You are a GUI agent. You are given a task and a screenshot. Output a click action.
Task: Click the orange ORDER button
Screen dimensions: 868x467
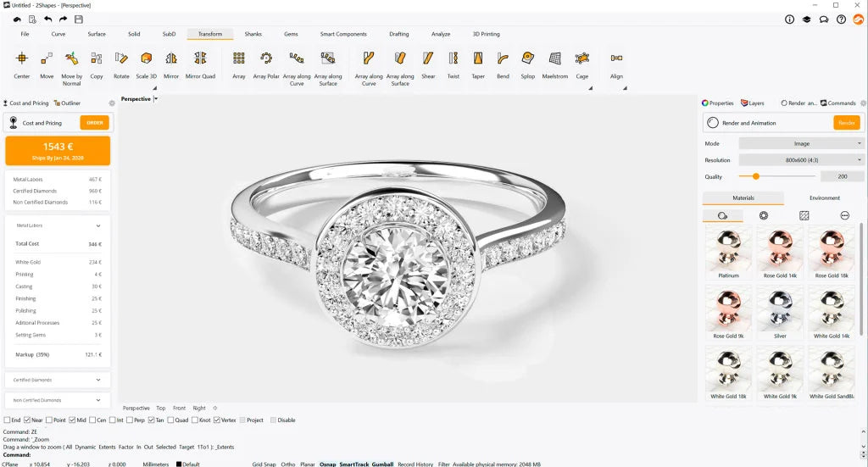[95, 123]
